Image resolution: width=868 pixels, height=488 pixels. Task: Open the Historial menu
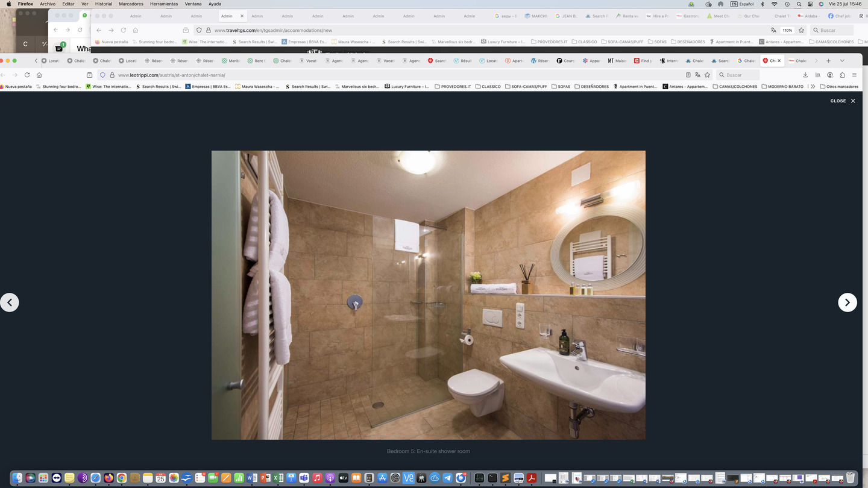(x=103, y=4)
